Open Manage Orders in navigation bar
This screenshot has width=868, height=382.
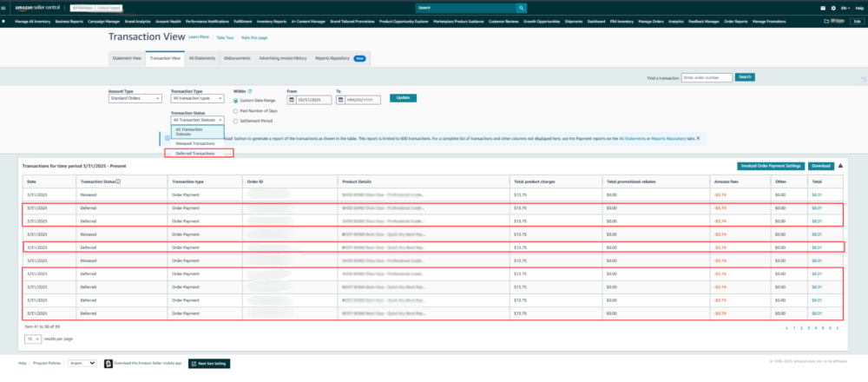[651, 22]
